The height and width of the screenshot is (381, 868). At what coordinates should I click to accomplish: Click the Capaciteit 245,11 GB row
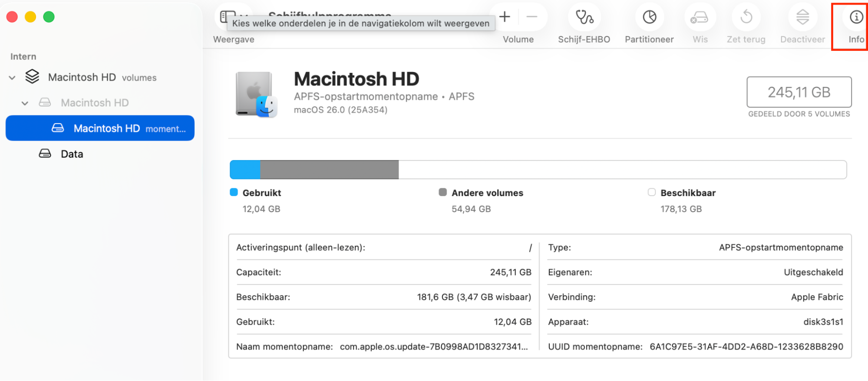(x=384, y=272)
